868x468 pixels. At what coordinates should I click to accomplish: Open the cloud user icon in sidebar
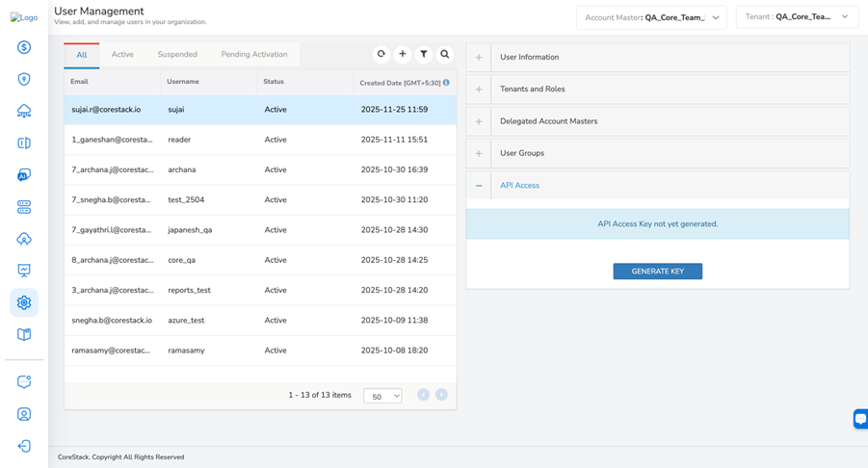pos(24,239)
